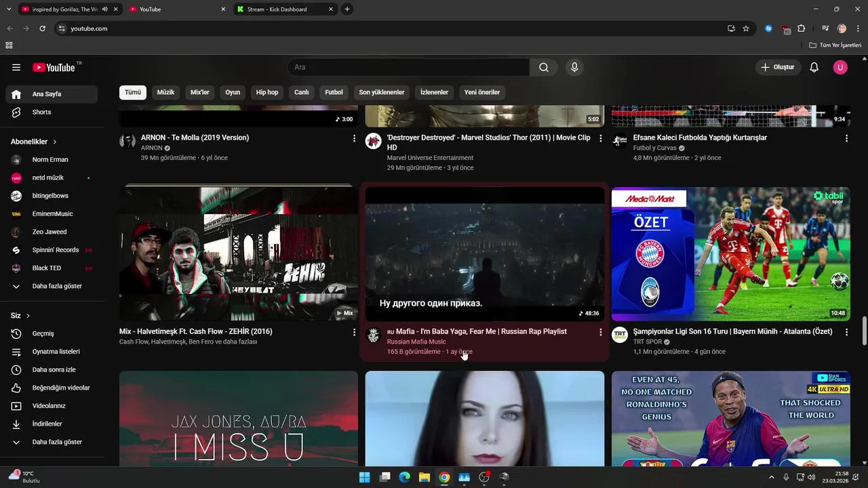Open more options for Baba Yaga playlist video

click(600, 332)
